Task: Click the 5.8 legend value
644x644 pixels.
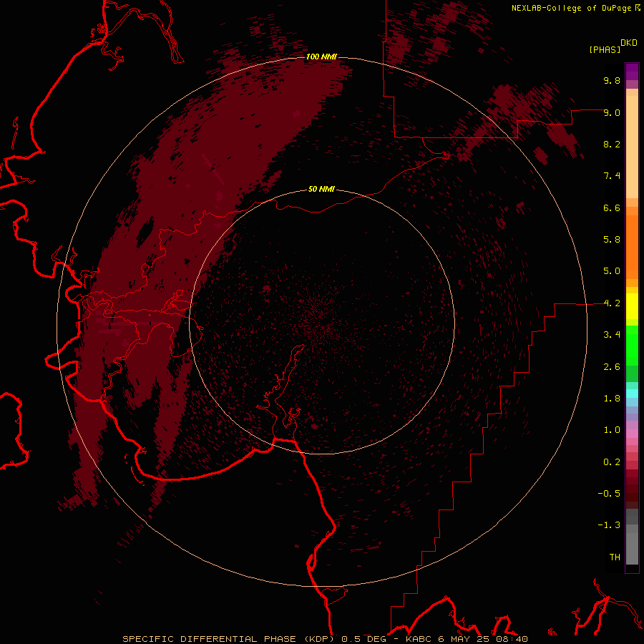Action: coord(612,240)
